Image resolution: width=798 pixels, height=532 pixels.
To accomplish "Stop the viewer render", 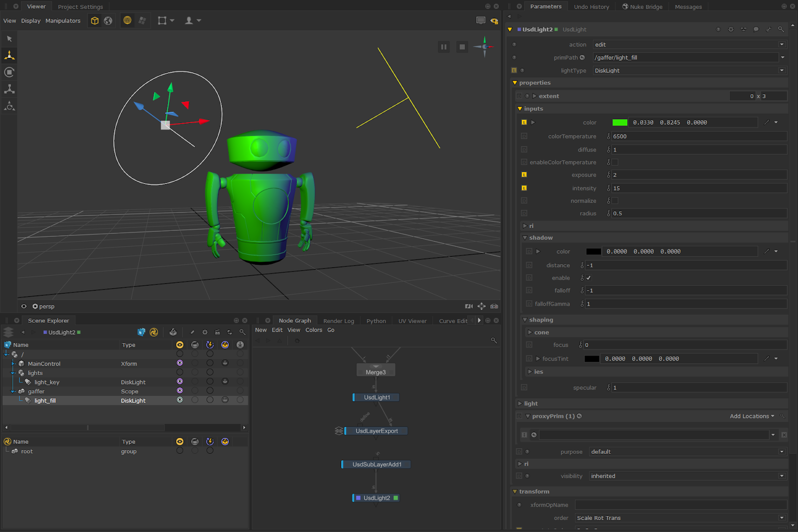I will tap(462, 47).
